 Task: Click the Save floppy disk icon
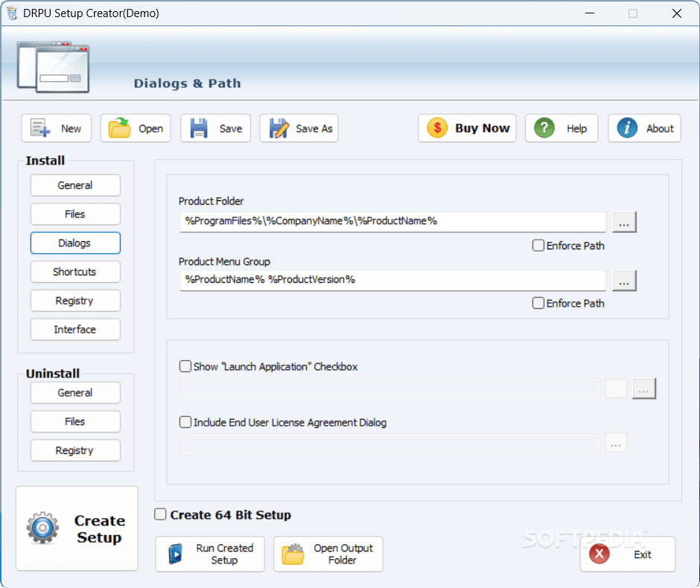click(x=199, y=128)
